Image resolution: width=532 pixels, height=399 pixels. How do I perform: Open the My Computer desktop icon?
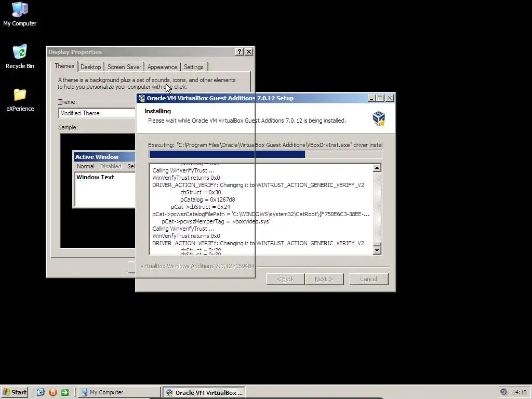point(20,14)
